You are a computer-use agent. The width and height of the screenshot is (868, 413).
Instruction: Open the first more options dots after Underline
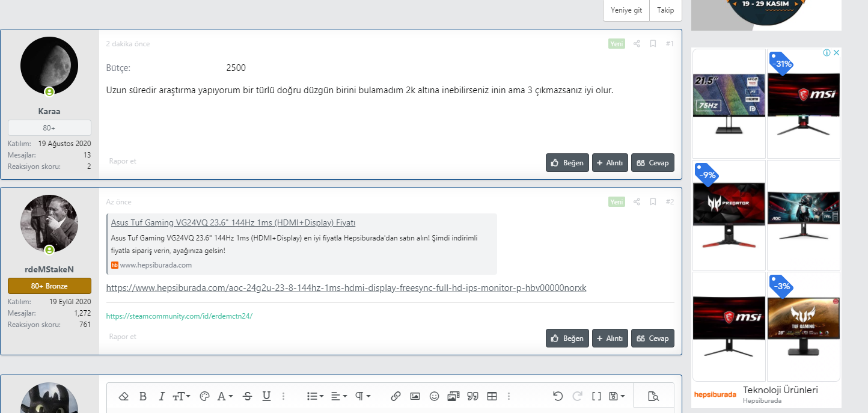(284, 396)
